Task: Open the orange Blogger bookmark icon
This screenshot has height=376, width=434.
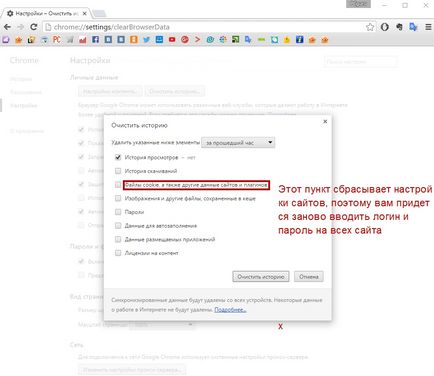Action: [134, 40]
